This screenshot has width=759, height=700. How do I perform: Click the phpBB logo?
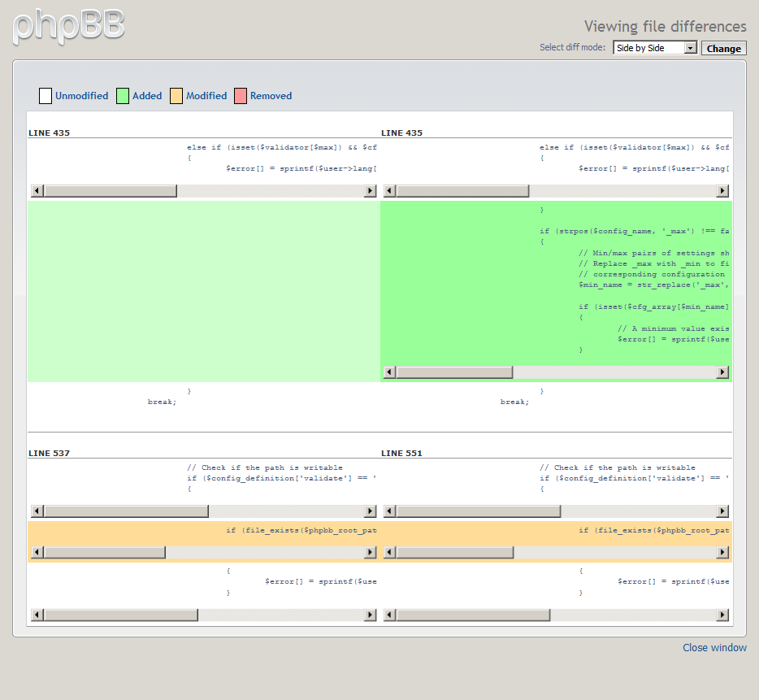[x=69, y=25]
